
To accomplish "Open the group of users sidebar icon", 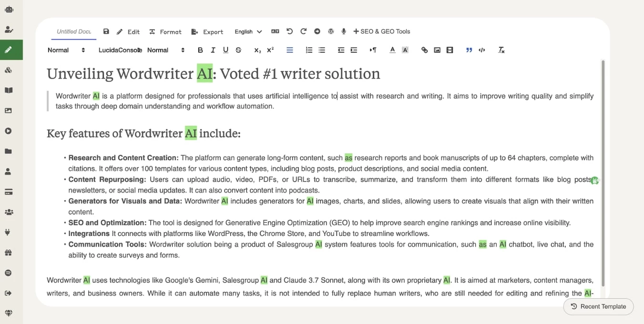I will click(9, 212).
